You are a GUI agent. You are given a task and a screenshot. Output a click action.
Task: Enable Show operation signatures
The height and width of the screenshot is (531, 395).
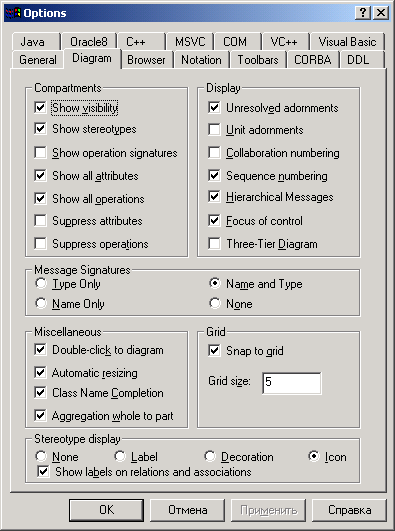(40, 153)
